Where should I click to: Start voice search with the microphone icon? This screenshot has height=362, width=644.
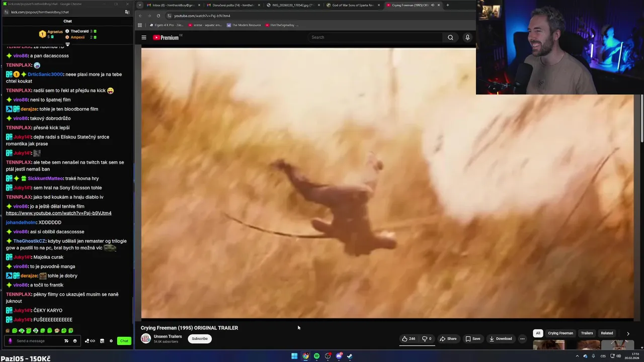[x=467, y=37]
